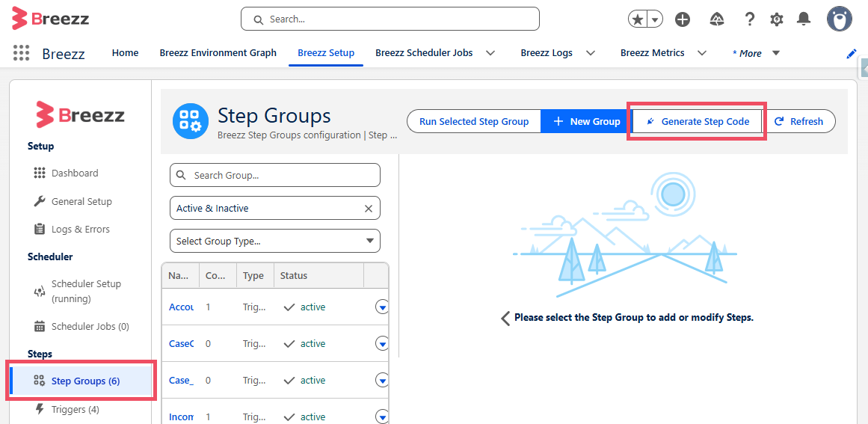
Task: Click the collapse panel arrow at right edge
Action: point(864,67)
